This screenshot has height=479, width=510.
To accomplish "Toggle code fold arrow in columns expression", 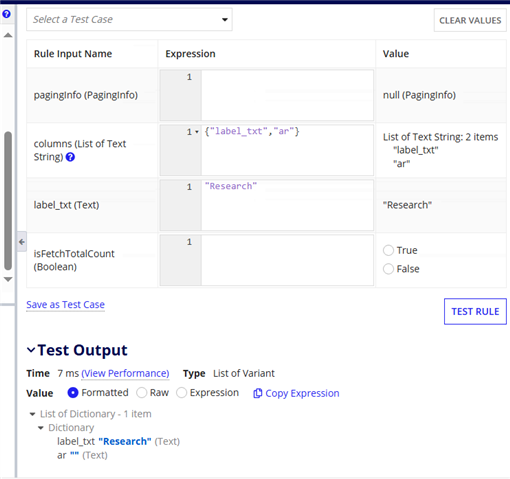I will click(x=197, y=132).
